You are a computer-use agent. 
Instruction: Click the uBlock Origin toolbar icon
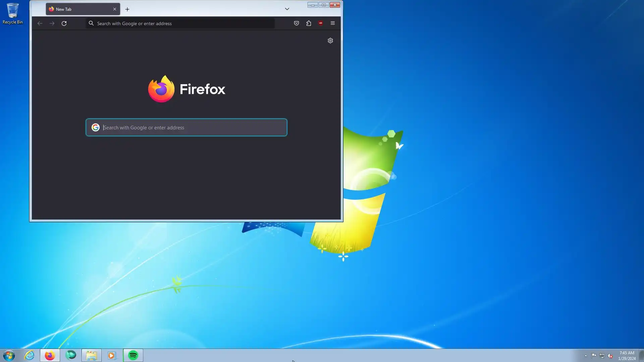(x=321, y=23)
